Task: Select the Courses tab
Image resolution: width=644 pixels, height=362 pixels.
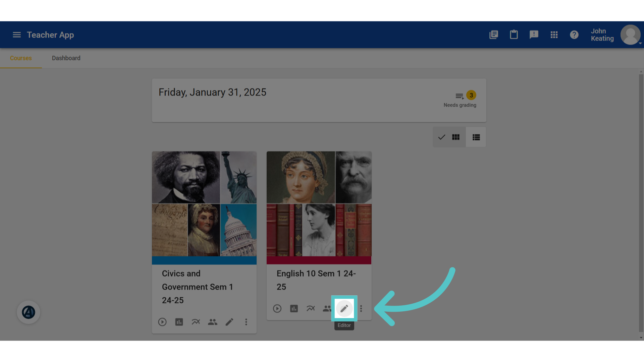Action: click(21, 58)
